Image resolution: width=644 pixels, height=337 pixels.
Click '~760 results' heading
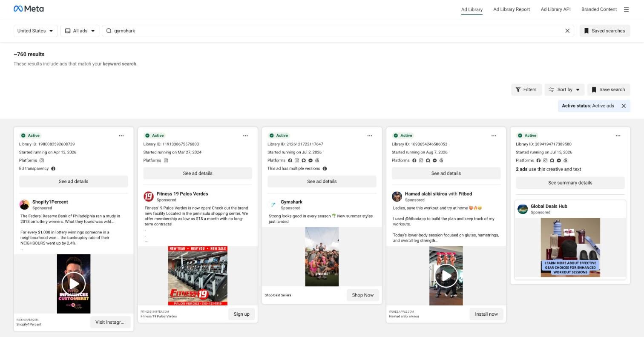pyautogui.click(x=29, y=54)
